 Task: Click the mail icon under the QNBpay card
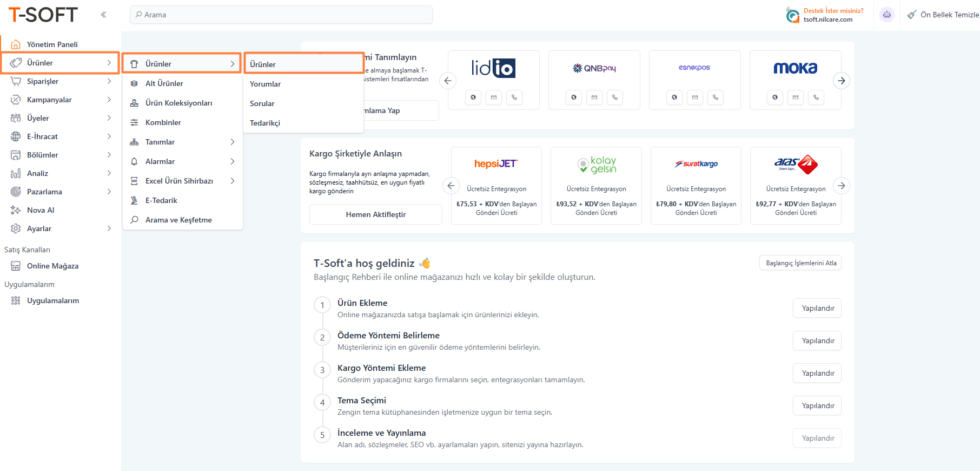[x=594, y=97]
